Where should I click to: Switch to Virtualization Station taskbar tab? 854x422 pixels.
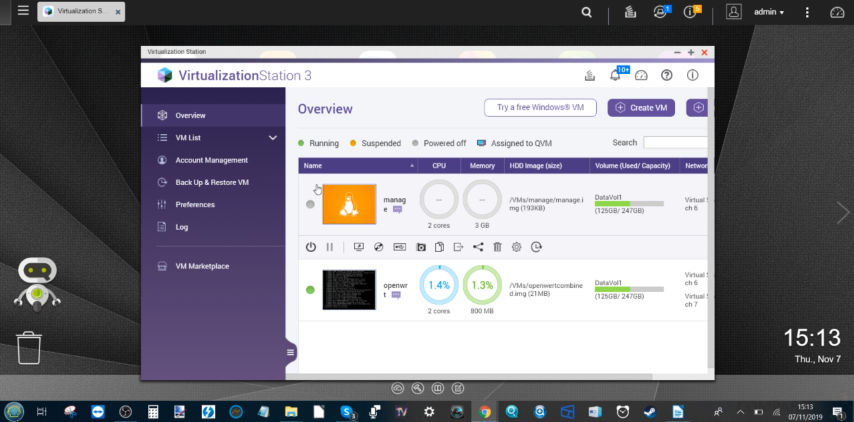tap(81, 11)
